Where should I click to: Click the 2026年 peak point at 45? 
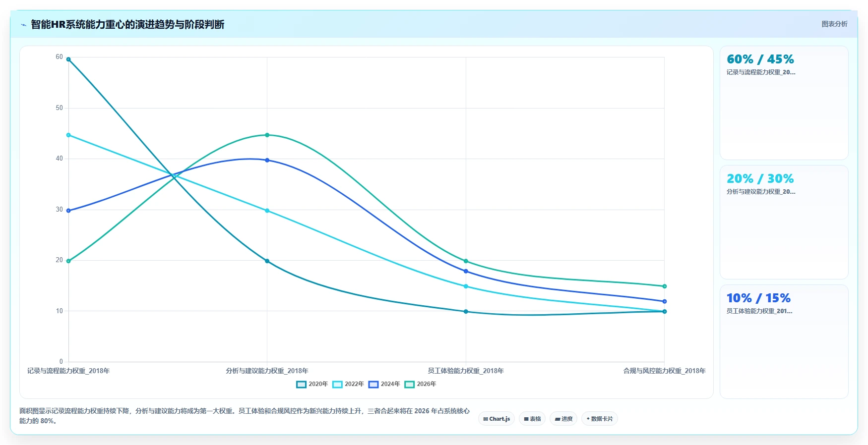pyautogui.click(x=267, y=135)
